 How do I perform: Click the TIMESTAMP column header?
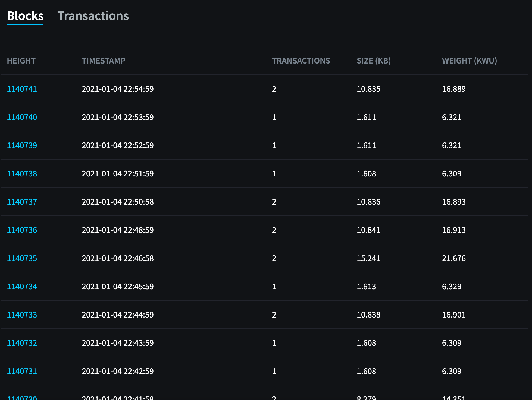click(104, 61)
